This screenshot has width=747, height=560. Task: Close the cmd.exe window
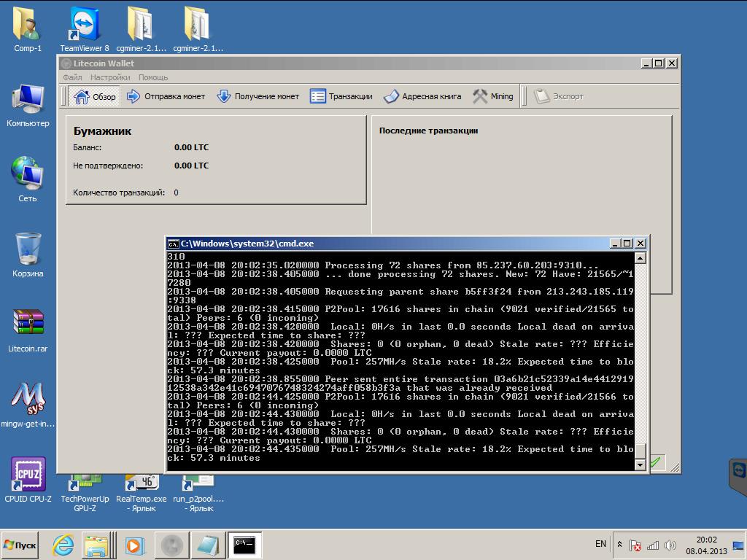click(640, 244)
